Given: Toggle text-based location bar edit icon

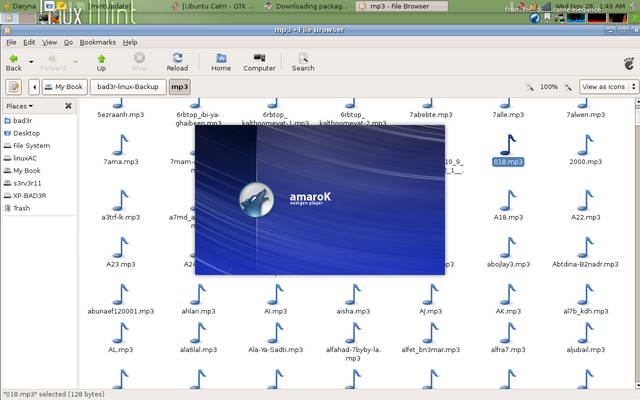Looking at the screenshot, I should pyautogui.click(x=13, y=87).
